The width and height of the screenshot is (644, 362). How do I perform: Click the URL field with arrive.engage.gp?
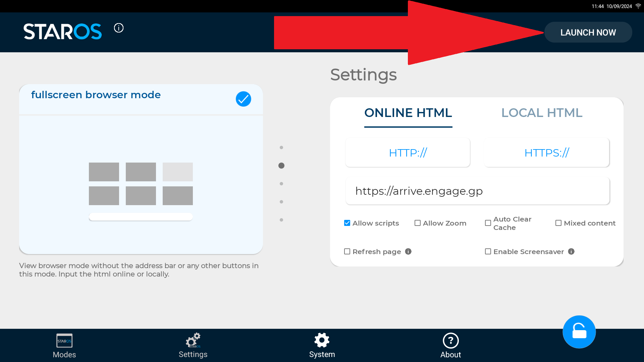click(x=477, y=191)
